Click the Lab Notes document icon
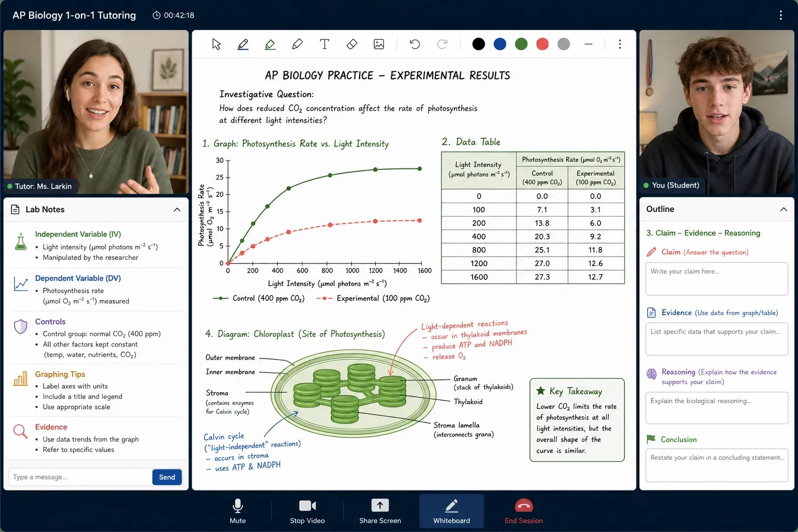 [15, 209]
